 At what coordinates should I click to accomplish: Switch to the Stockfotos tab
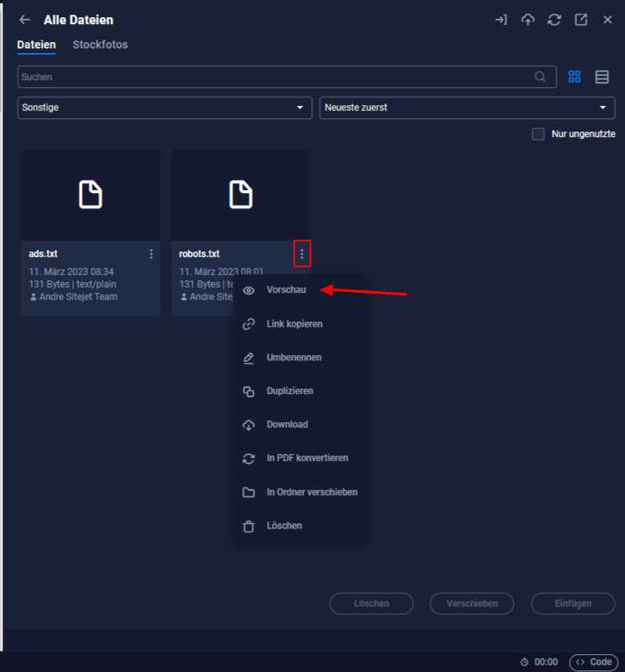pos(100,44)
